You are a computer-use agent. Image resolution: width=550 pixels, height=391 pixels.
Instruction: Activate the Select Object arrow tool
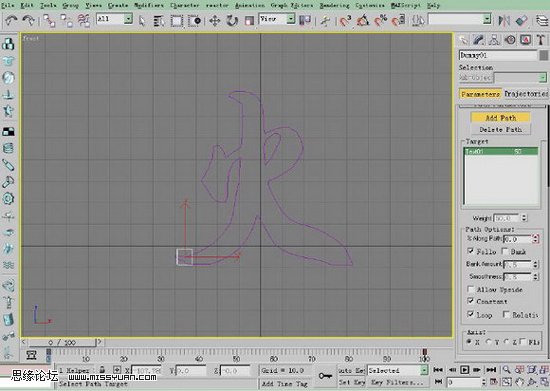coord(142,21)
